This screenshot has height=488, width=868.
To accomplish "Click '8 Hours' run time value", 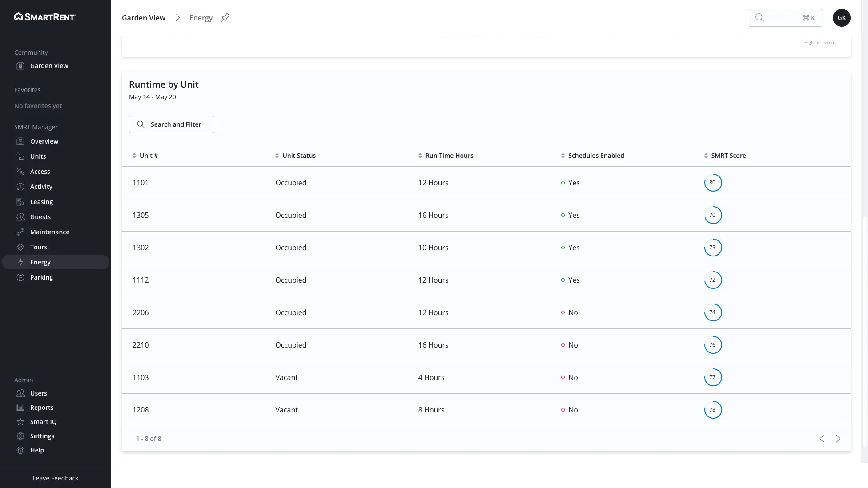I will point(431,410).
